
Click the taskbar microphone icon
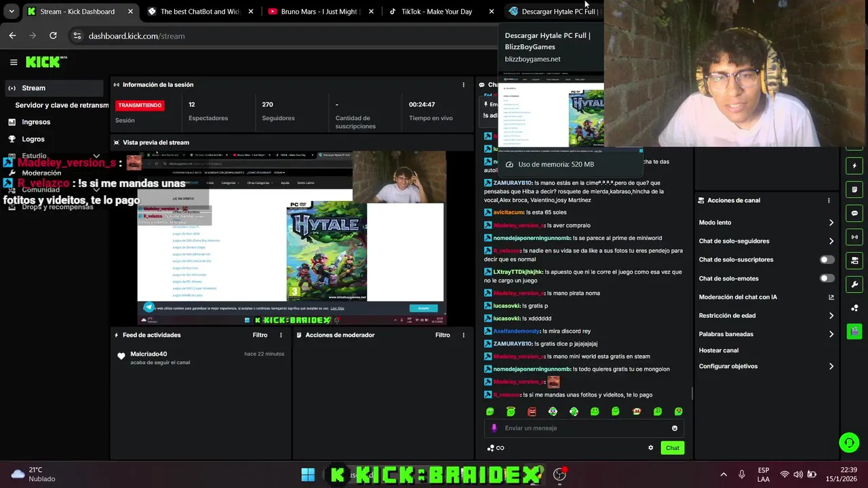pyautogui.click(x=742, y=474)
